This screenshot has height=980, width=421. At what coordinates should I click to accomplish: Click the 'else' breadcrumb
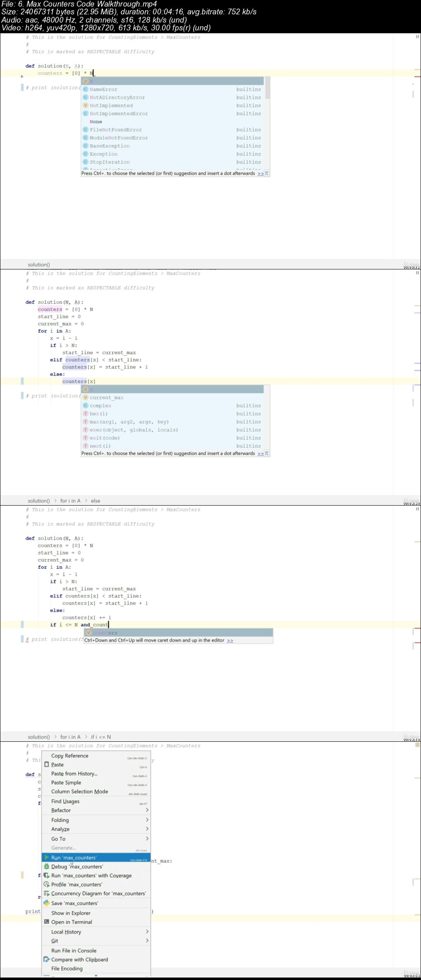[x=95, y=501]
